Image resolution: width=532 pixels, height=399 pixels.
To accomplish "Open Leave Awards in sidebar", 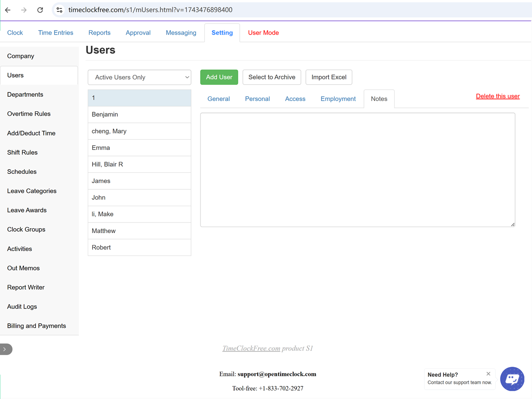I will (39, 210).
